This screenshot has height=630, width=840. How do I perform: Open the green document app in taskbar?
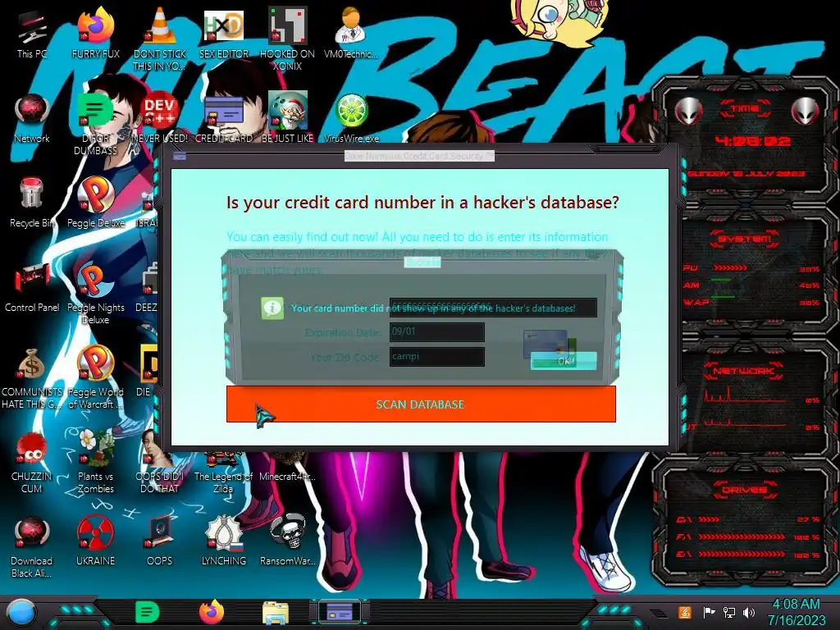coord(148,612)
